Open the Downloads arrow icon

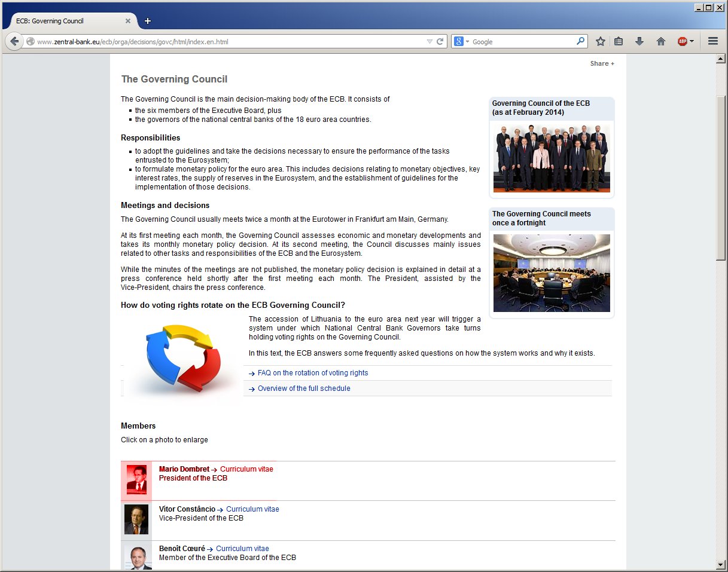[639, 41]
